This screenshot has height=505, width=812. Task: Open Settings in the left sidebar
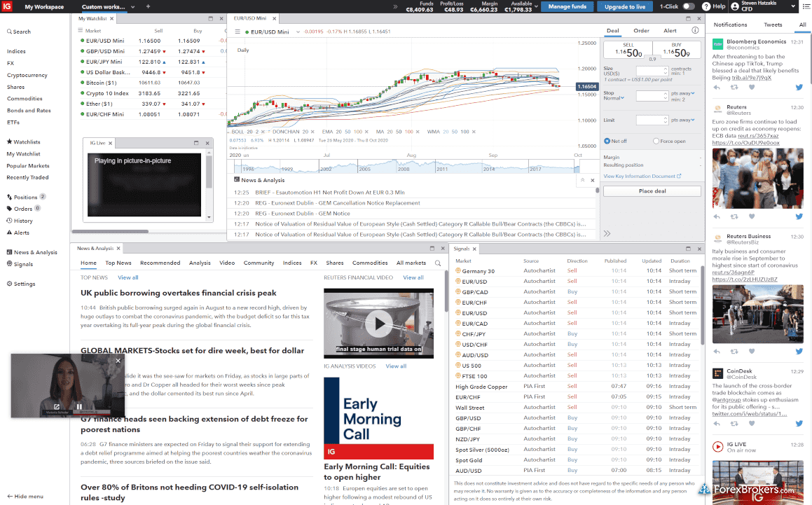[21, 284]
